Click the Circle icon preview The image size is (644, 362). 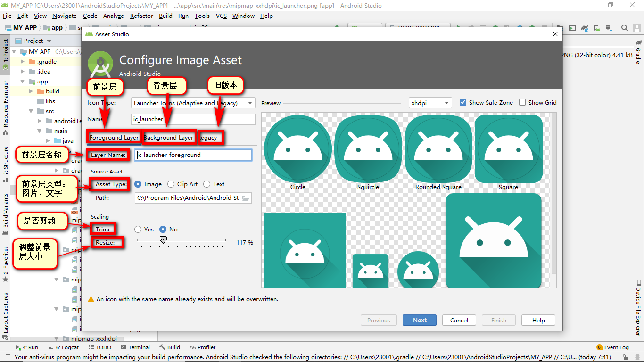click(298, 149)
